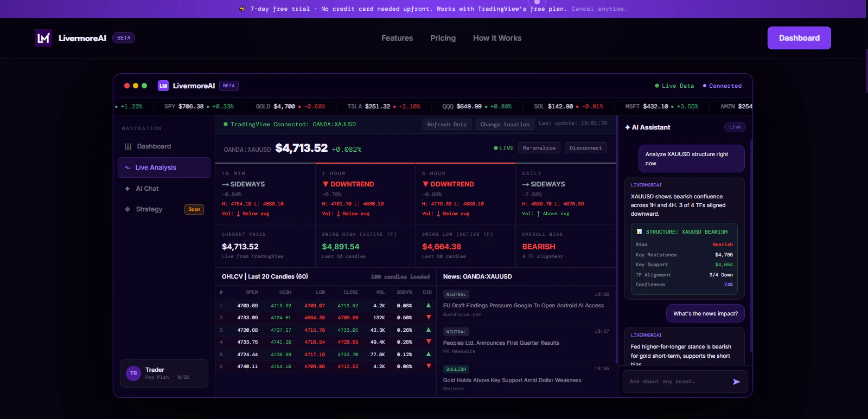Click the 15 MIN Sideways timeframe card

[265, 194]
